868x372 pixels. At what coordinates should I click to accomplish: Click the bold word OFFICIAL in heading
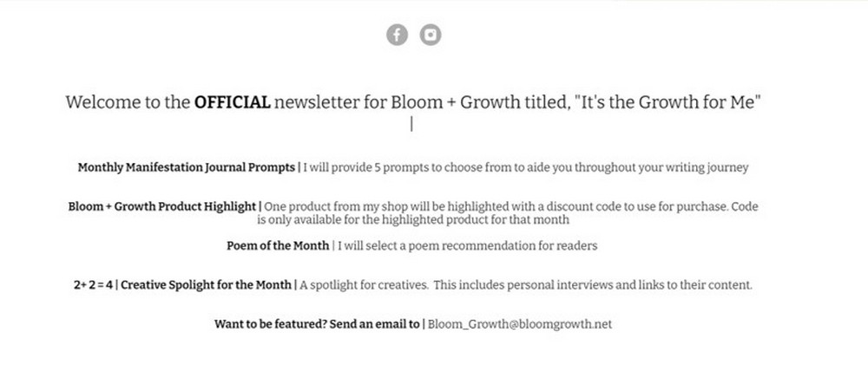(x=232, y=102)
